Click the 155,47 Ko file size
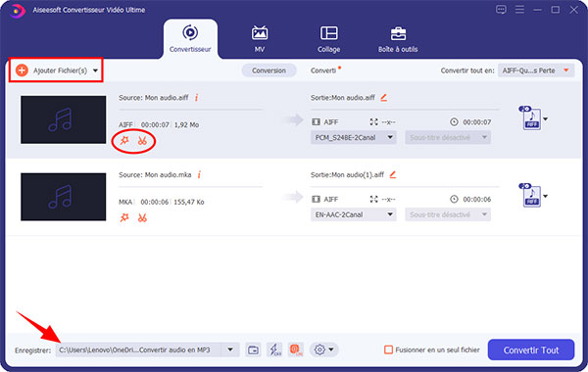 (189, 202)
